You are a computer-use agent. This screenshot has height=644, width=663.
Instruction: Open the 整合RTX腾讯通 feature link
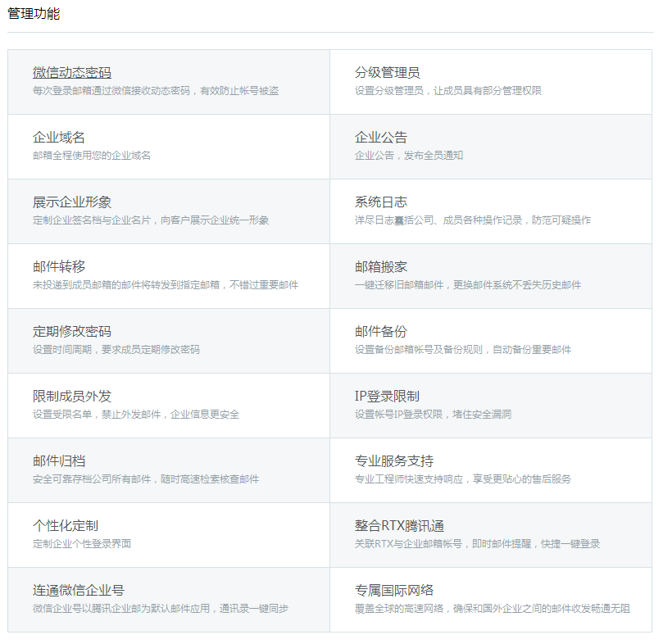tap(399, 525)
